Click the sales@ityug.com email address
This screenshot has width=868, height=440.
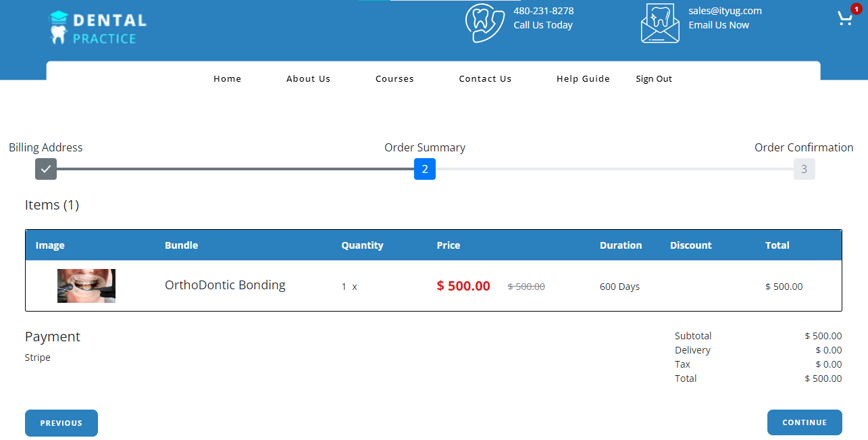(x=725, y=11)
